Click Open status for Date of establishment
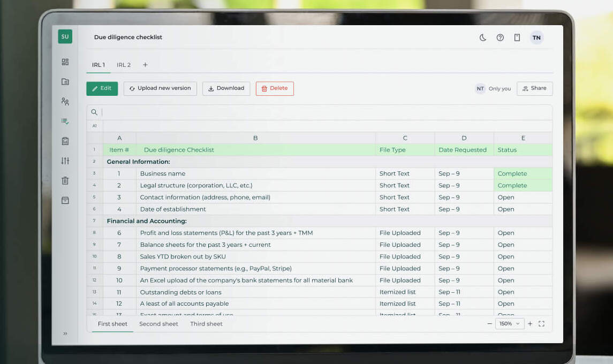 [x=523, y=209]
